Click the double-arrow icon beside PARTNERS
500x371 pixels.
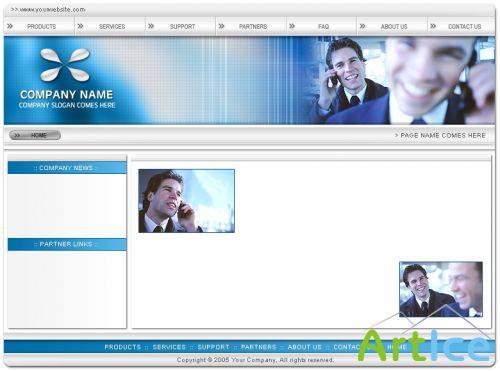point(221,26)
